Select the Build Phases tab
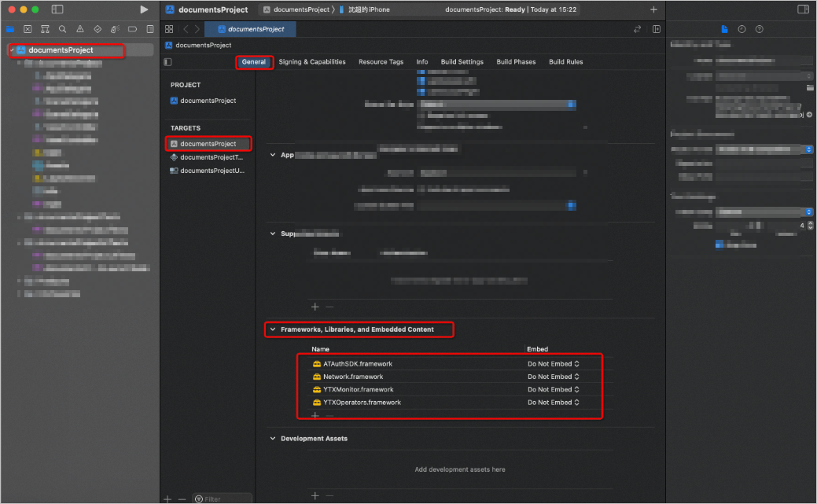The height and width of the screenshot is (504, 817). (516, 61)
